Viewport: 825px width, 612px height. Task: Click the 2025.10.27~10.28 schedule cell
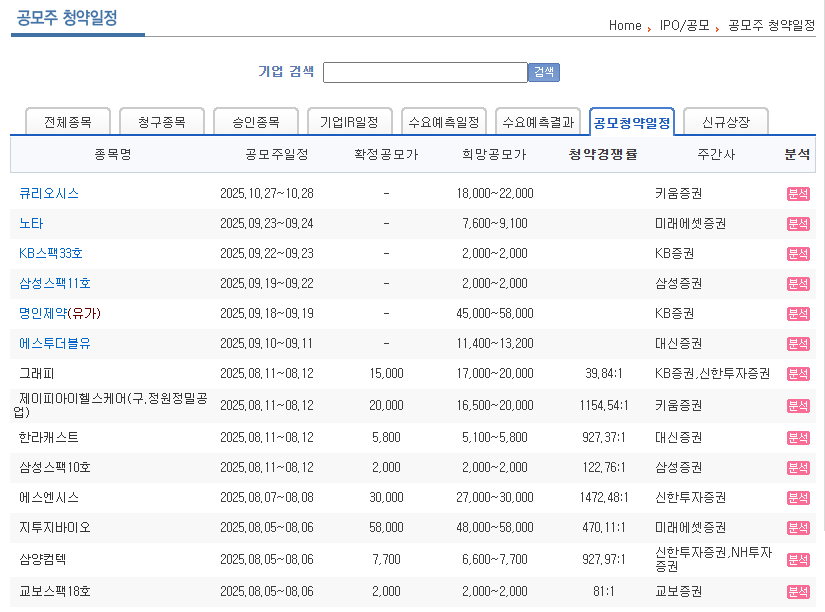point(267,194)
